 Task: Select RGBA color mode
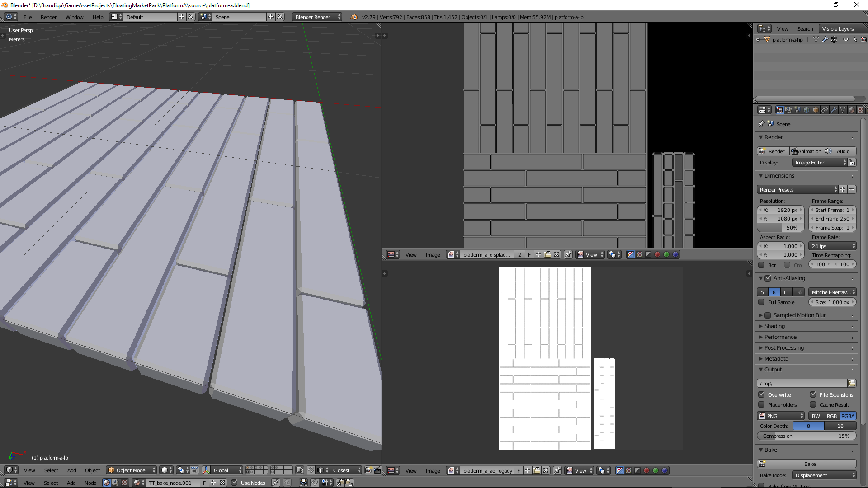848,416
